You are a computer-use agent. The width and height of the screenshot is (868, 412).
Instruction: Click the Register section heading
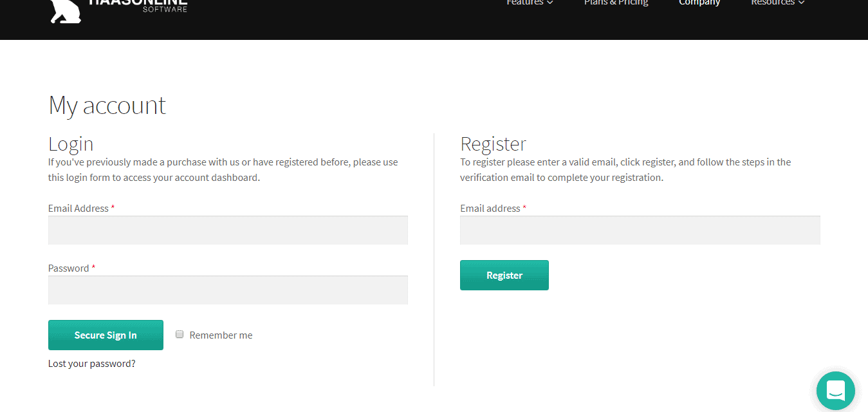point(494,144)
